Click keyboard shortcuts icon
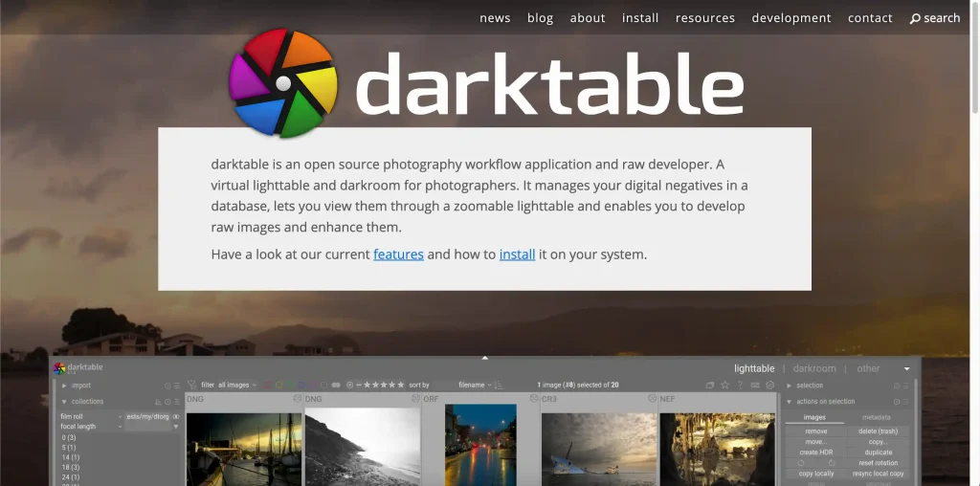Image resolution: width=980 pixels, height=486 pixels. pyautogui.click(x=755, y=385)
